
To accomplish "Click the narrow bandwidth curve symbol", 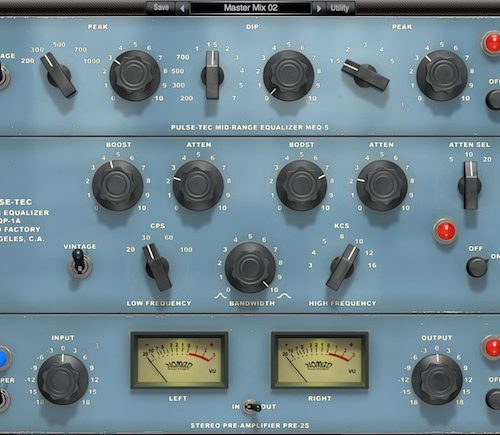I will tap(221, 296).
